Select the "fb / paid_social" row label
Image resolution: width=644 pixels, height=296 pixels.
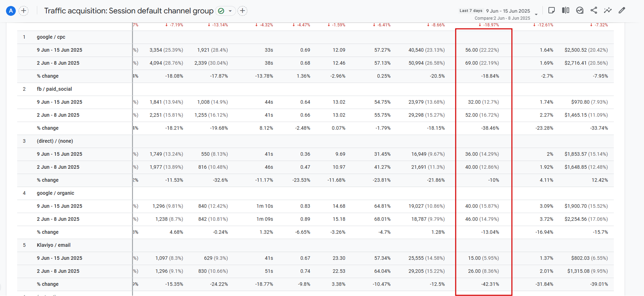coord(54,89)
